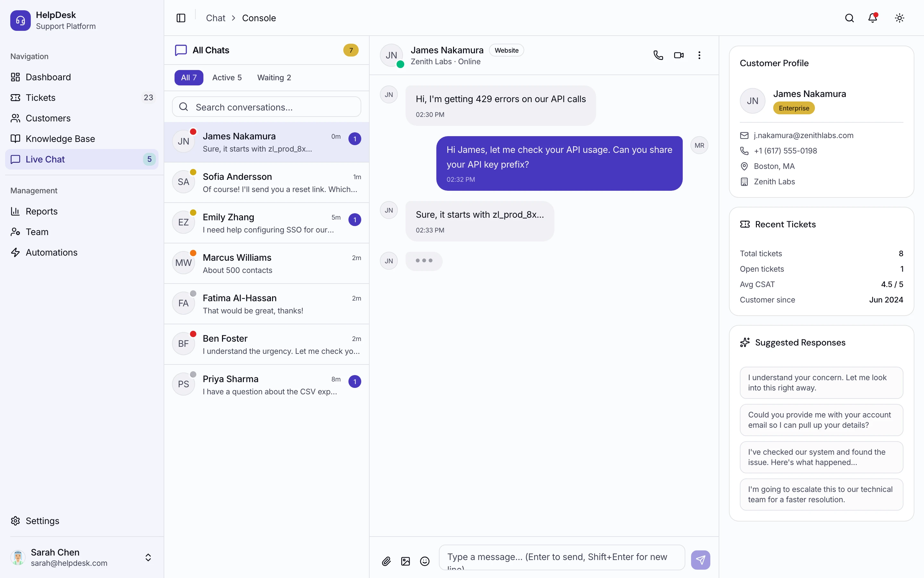This screenshot has height=578, width=924.
Task: Click the Tickets count badge 23
Action: tap(148, 98)
